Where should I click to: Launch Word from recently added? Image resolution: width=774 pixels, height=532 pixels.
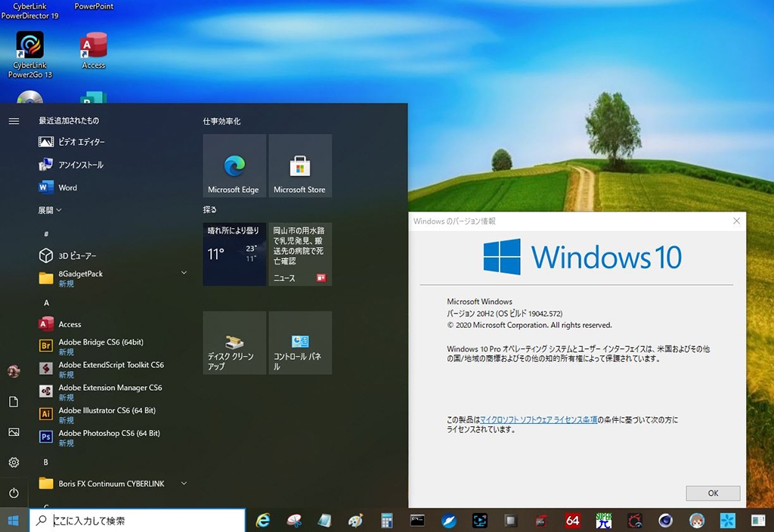113,187
